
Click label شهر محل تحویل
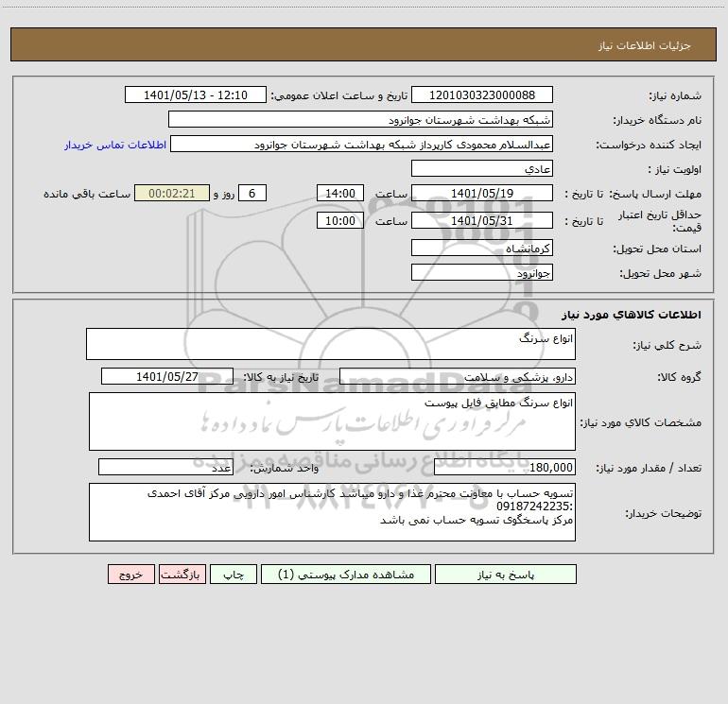click(661, 273)
